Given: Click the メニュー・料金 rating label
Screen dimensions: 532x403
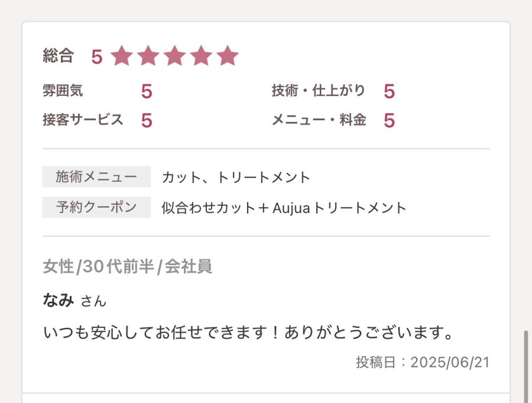Looking at the screenshot, I should pyautogui.click(x=319, y=120).
